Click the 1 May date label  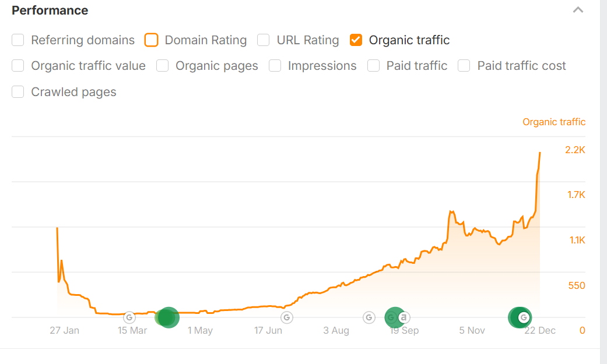point(200,330)
